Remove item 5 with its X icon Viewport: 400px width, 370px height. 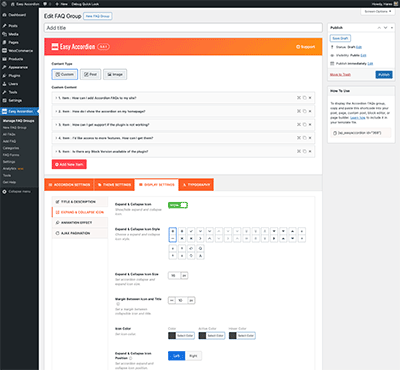[x=310, y=151]
